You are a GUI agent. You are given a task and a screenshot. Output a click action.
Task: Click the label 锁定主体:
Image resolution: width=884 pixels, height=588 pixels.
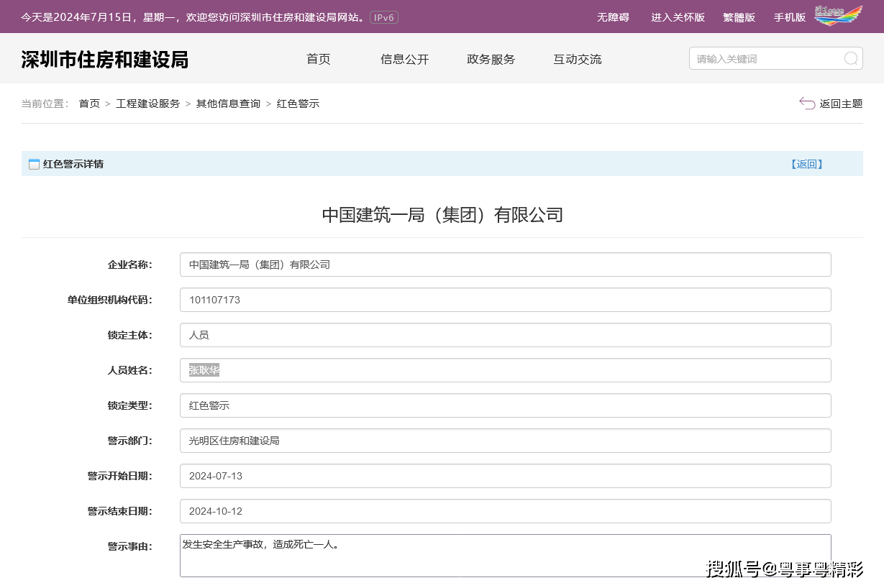[x=130, y=335]
